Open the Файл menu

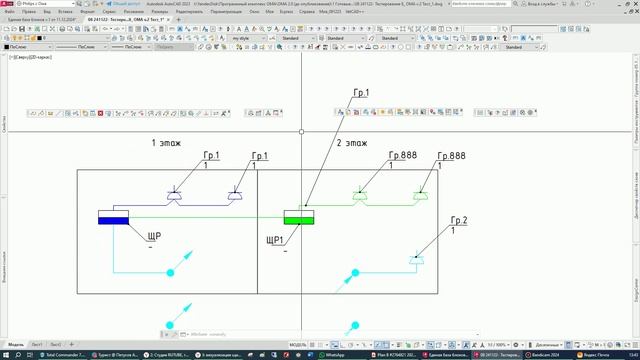pyautogui.click(x=10, y=11)
